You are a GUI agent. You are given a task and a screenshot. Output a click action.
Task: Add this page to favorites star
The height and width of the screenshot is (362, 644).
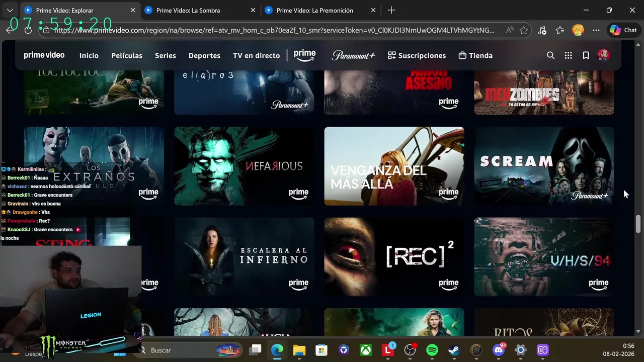[x=524, y=30]
